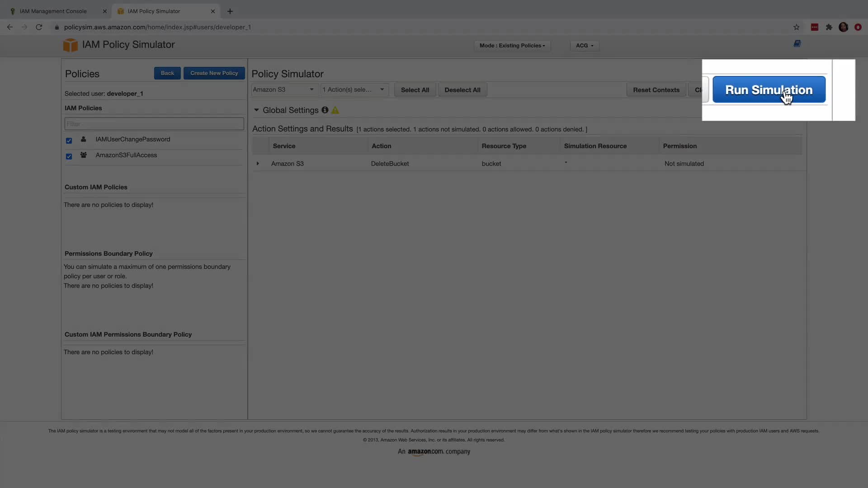Click the Create New Policy button
Screen dimensions: 868x488
click(214, 73)
